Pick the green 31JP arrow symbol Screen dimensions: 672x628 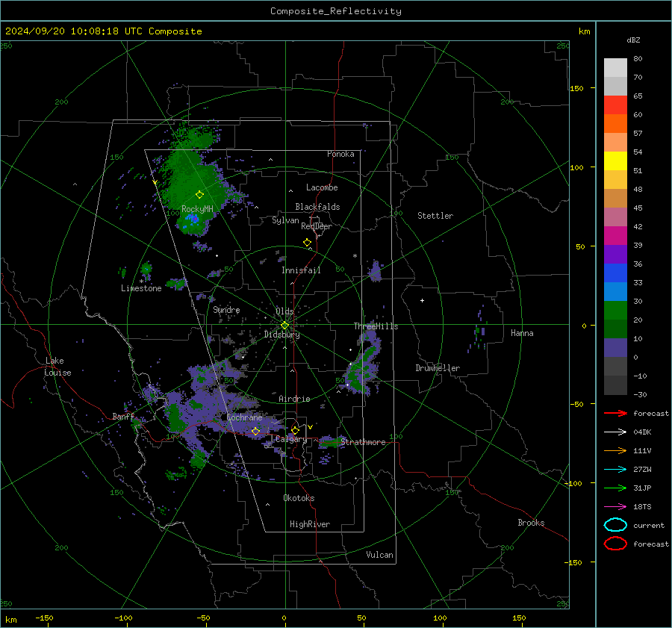pyautogui.click(x=615, y=488)
